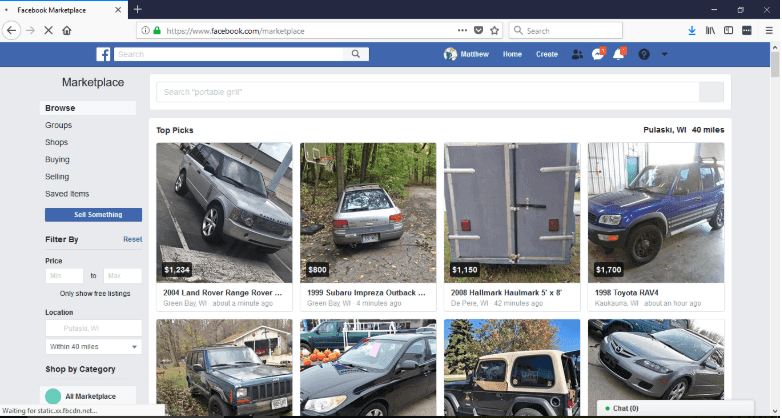Open Firefox hamburger menu
The height and width of the screenshot is (418, 782).
tap(769, 30)
